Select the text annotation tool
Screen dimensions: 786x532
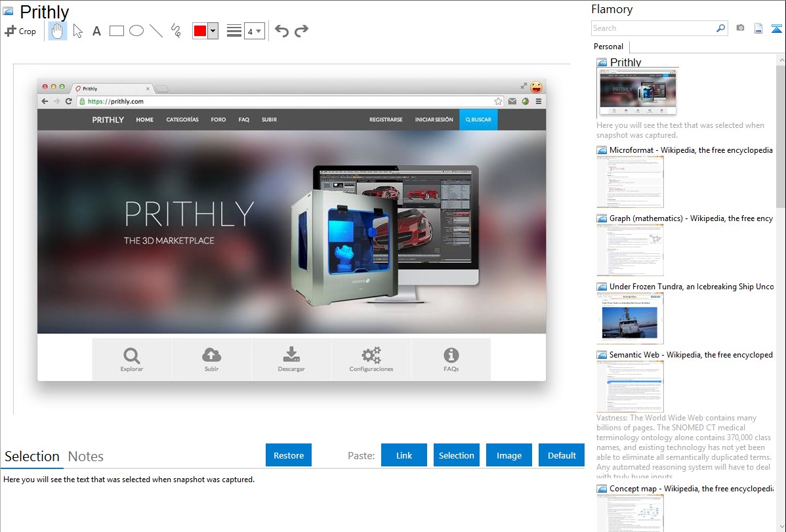click(x=96, y=31)
